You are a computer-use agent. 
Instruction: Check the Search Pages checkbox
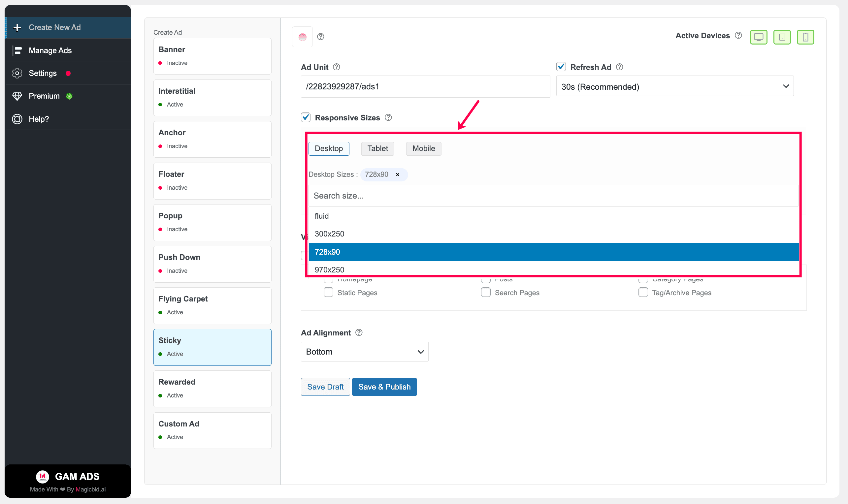pyautogui.click(x=485, y=292)
